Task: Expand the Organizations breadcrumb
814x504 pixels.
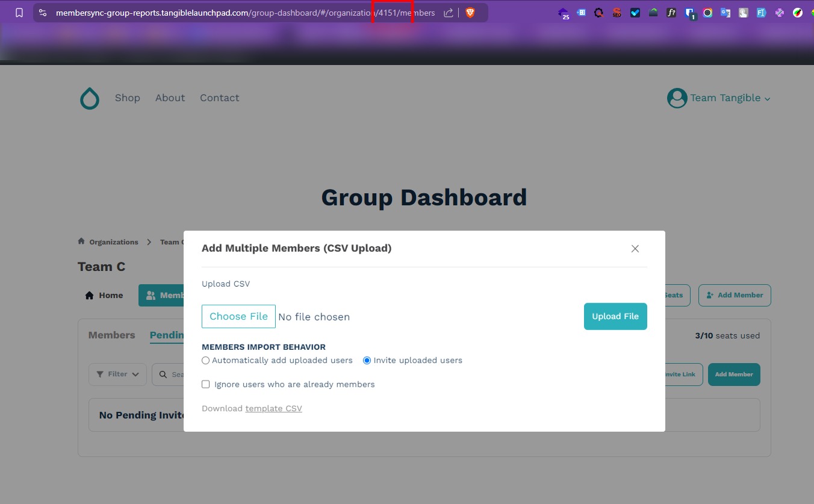Action: click(113, 241)
